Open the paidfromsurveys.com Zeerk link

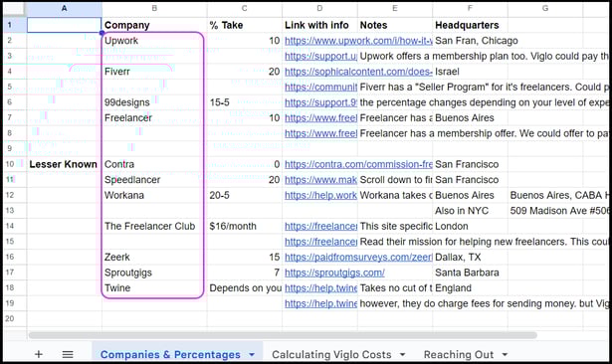coord(358,258)
